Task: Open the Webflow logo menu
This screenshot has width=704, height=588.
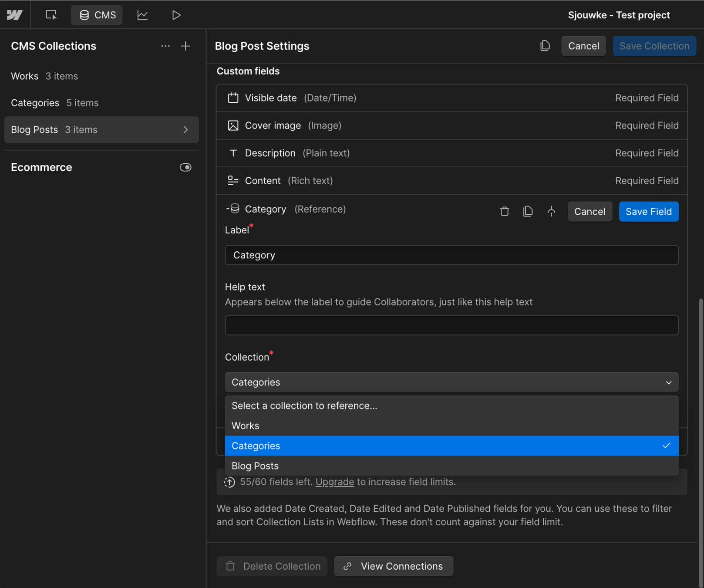Action: click(x=15, y=15)
